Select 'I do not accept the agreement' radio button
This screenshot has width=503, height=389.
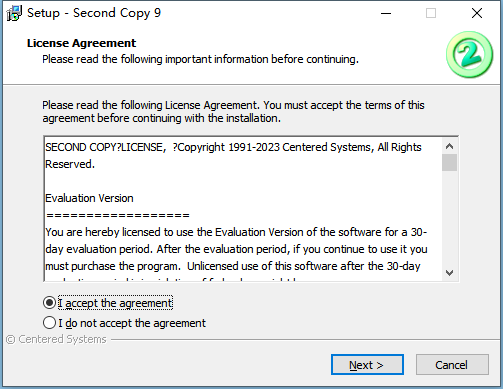point(49,323)
